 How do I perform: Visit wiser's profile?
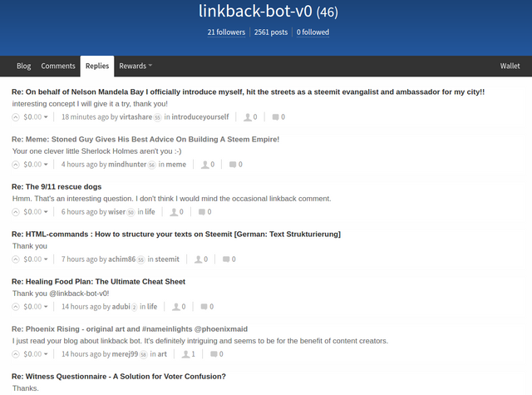coord(116,212)
